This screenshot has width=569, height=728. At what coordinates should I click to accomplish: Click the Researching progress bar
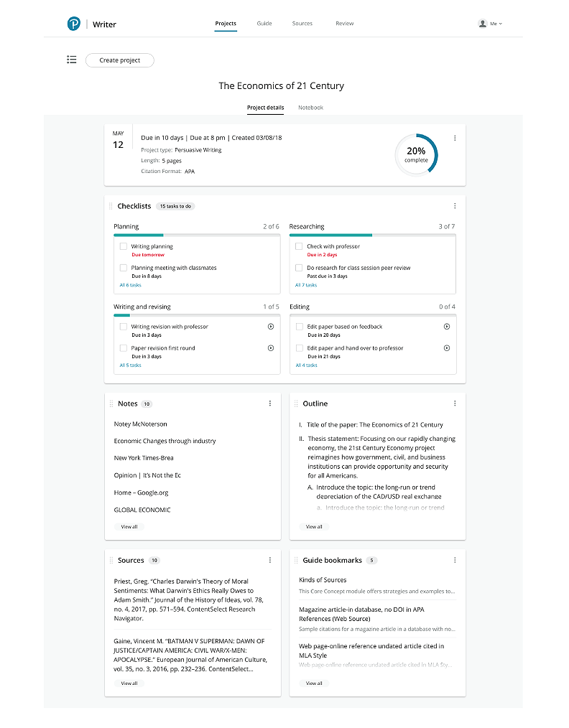(373, 235)
